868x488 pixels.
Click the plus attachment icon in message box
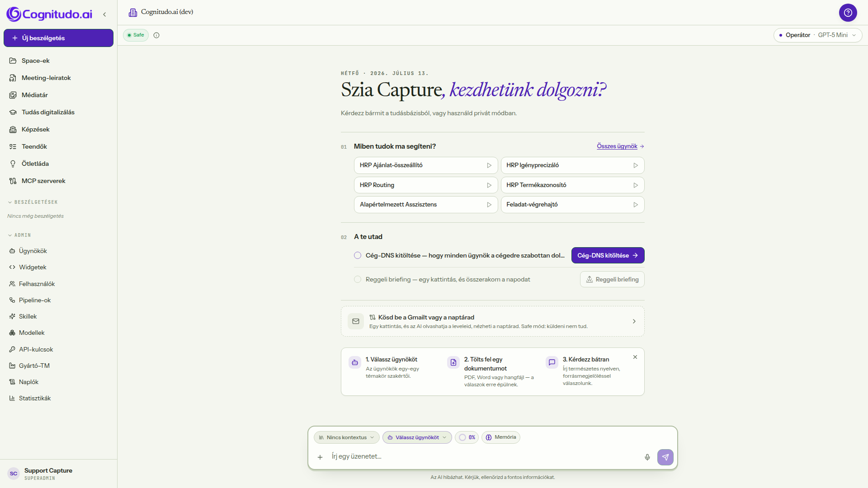point(320,457)
